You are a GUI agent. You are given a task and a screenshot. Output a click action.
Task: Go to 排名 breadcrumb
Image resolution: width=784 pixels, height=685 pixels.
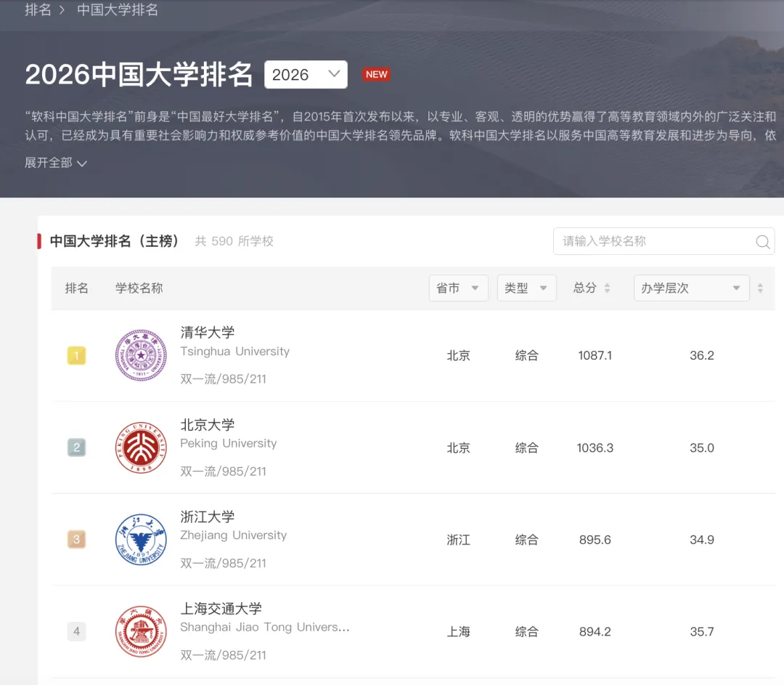(38, 9)
